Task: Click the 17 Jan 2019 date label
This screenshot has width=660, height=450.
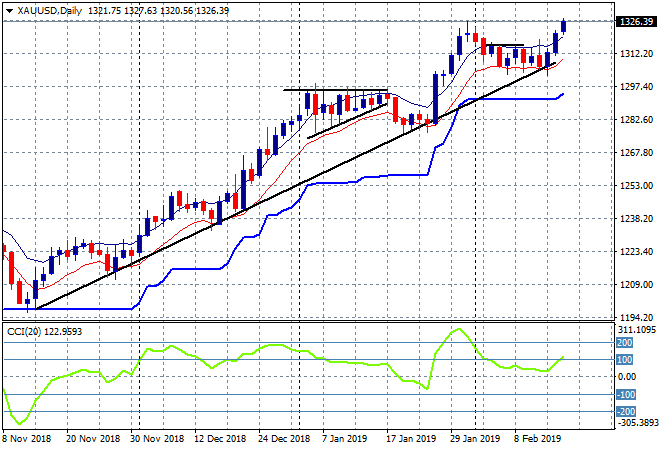Action: coord(411,439)
